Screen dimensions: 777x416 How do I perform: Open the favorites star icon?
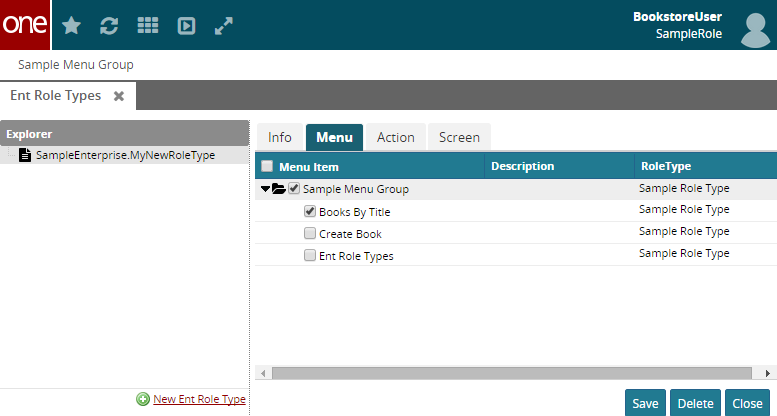pos(71,26)
